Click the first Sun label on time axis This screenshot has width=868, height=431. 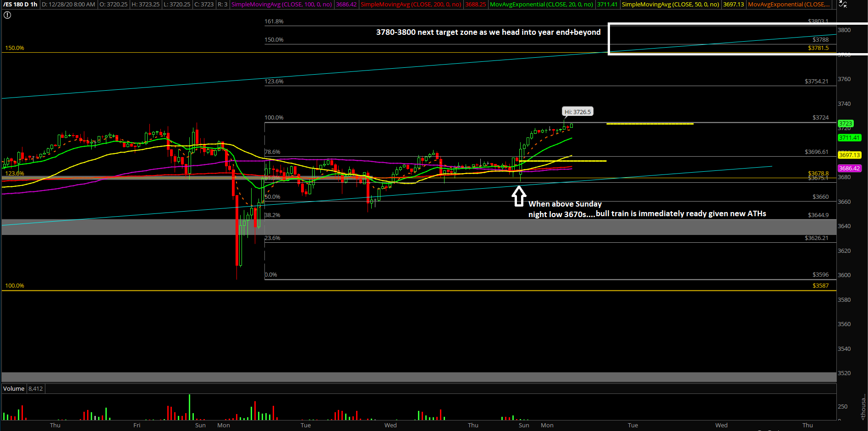[x=200, y=426]
